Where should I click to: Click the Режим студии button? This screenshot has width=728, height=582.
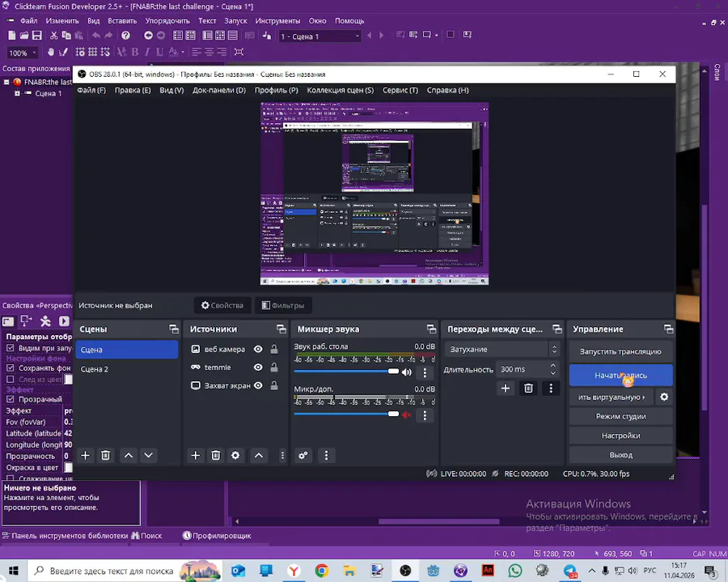click(620, 416)
